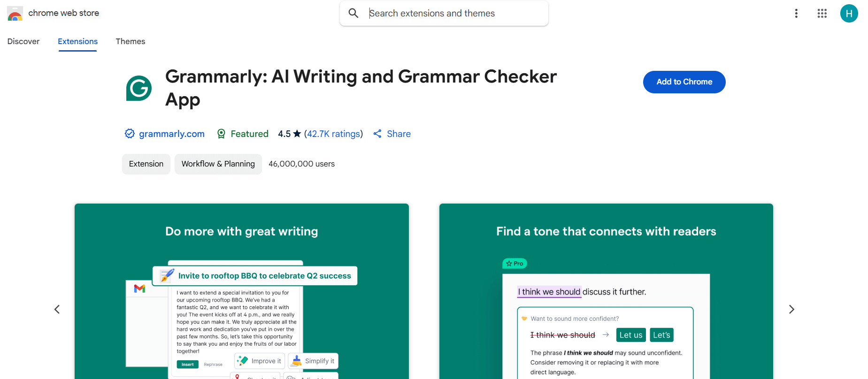Open the Google apps grid
This screenshot has width=868, height=379.
click(x=822, y=13)
